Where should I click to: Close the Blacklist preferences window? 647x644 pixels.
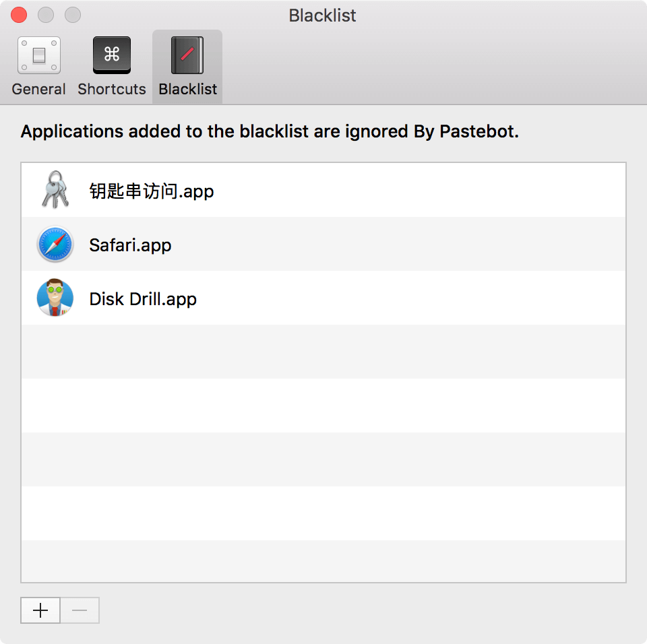(19, 15)
